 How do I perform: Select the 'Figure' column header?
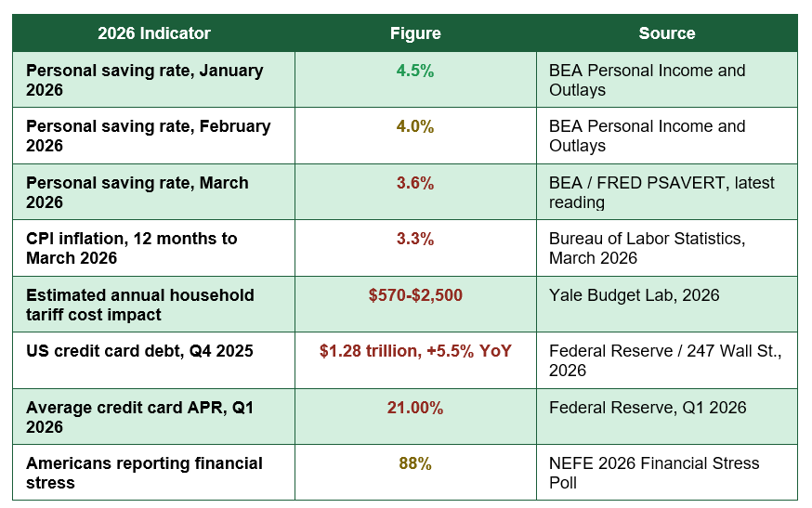415,33
